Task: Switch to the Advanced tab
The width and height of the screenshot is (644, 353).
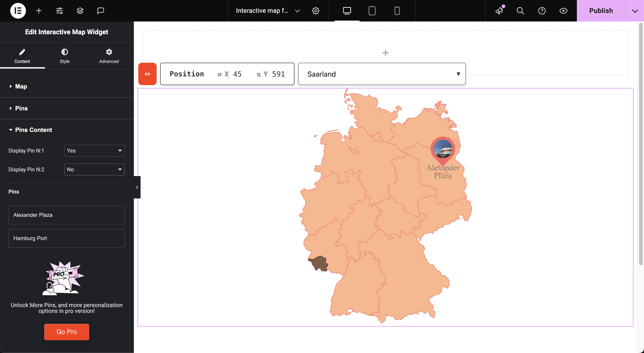Action: pyautogui.click(x=109, y=56)
